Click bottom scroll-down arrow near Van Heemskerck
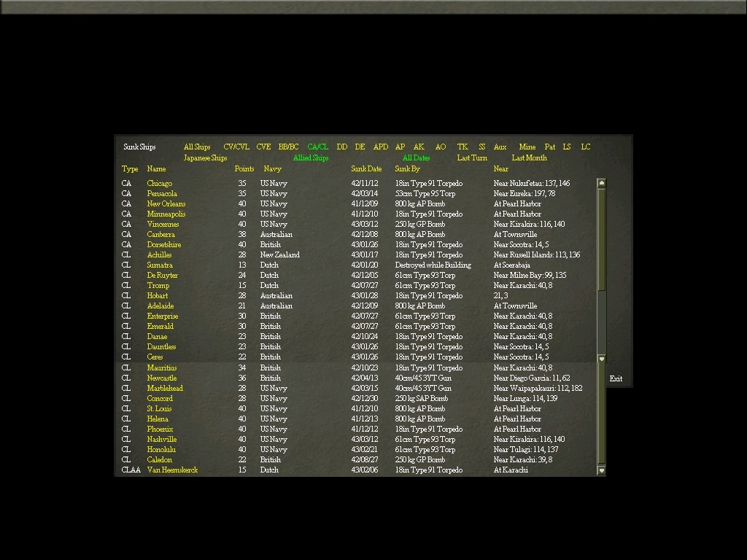 pos(602,470)
